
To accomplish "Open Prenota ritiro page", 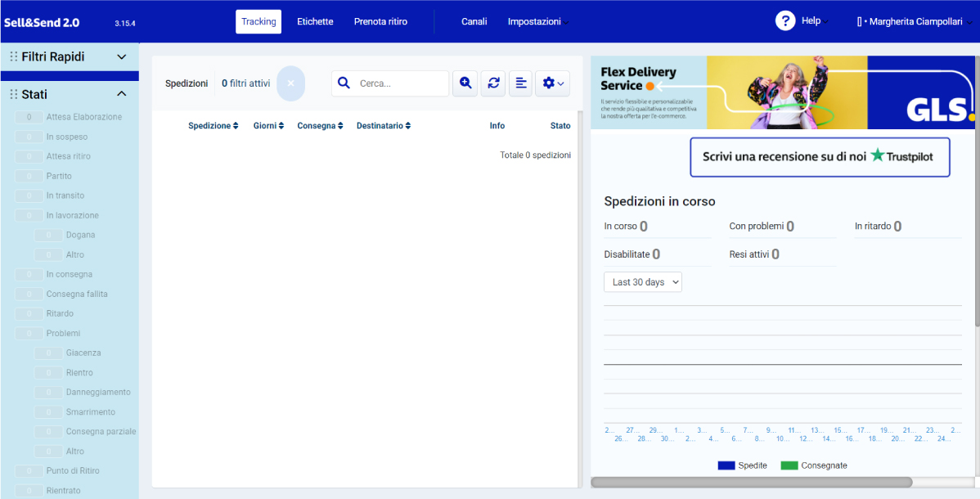I will point(380,21).
